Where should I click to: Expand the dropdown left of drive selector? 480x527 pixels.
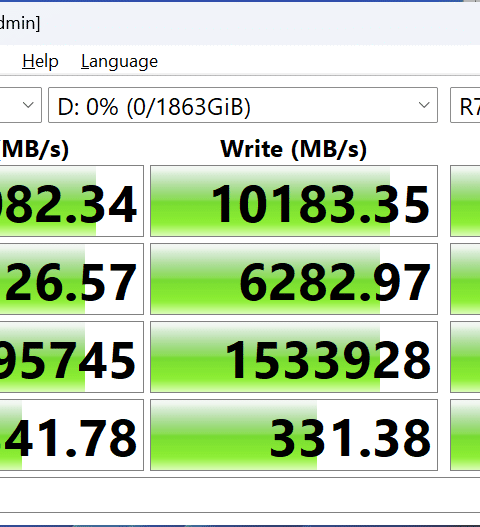point(20,105)
